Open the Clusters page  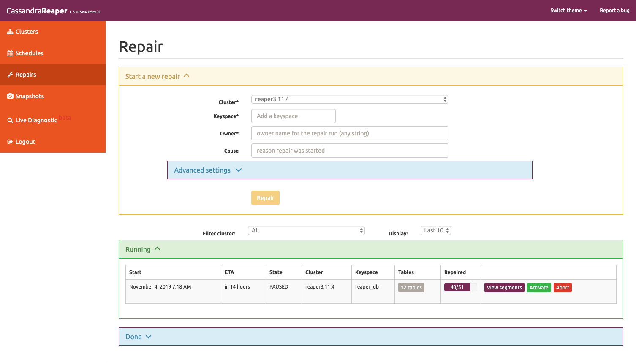click(53, 32)
